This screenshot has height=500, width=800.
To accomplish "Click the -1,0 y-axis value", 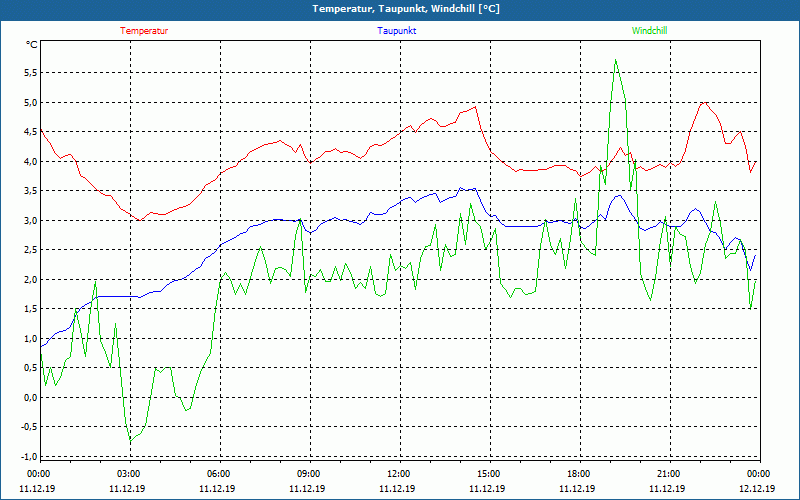I will (30, 457).
